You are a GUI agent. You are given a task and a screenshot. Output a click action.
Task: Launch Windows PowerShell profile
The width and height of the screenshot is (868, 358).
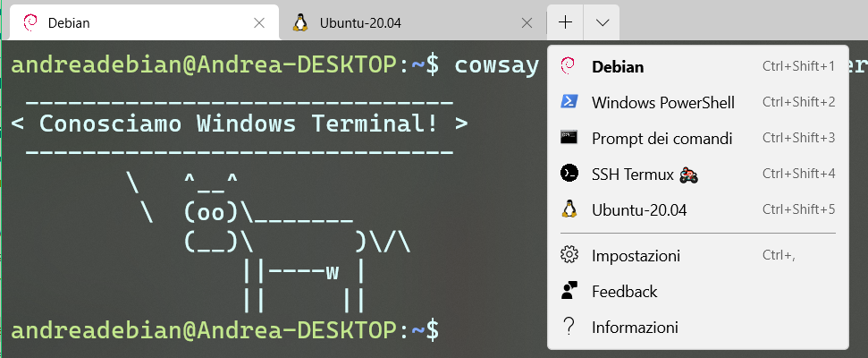(x=697, y=102)
